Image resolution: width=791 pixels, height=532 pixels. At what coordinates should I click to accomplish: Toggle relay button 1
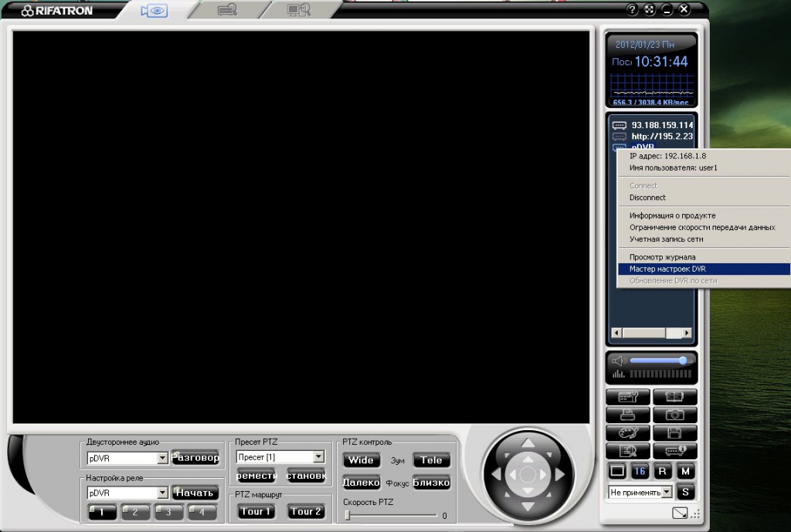pyautogui.click(x=101, y=511)
